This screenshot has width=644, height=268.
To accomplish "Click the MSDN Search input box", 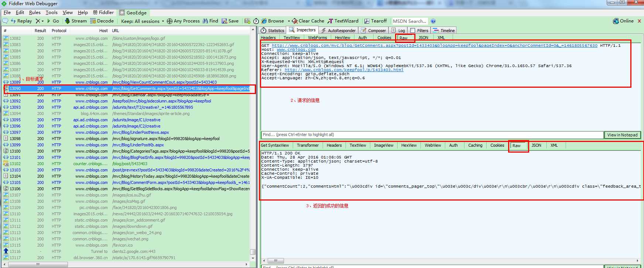I will (409, 21).
